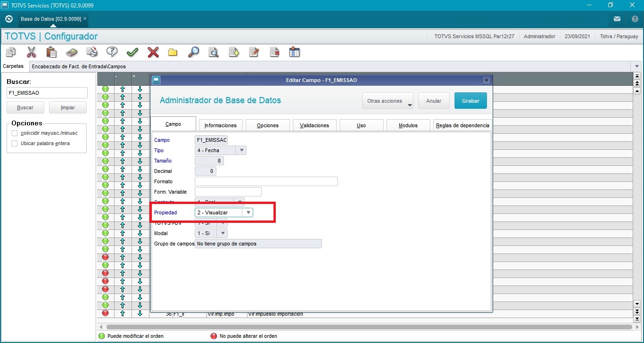
Task: Click the red X cancel toolbar icon
Action: 153,52
